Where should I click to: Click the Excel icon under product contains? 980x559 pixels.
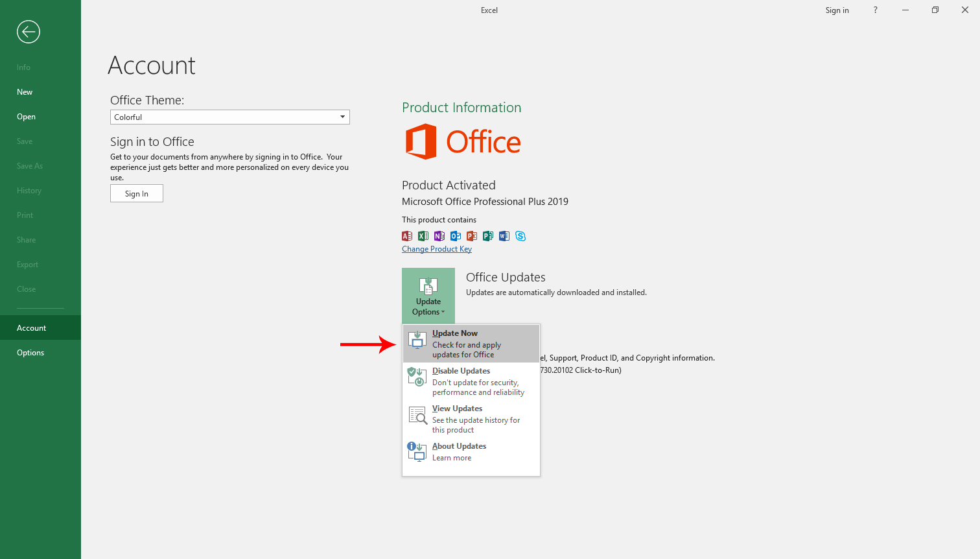423,236
